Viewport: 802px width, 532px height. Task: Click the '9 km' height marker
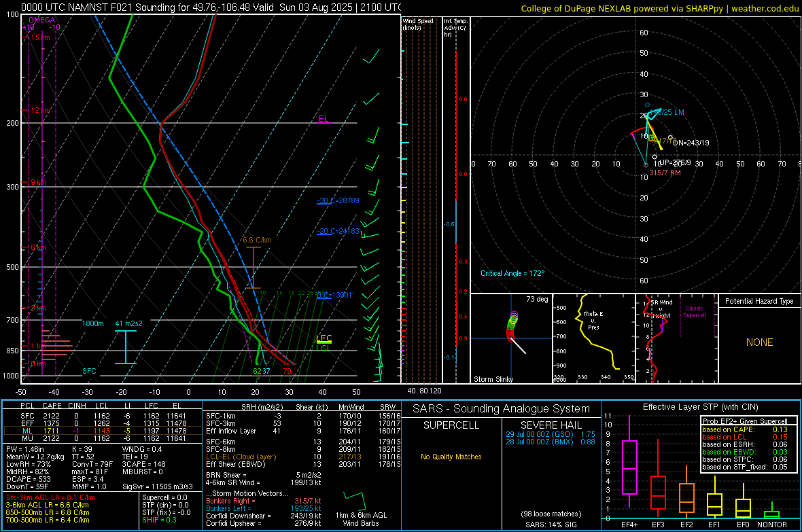click(x=38, y=183)
